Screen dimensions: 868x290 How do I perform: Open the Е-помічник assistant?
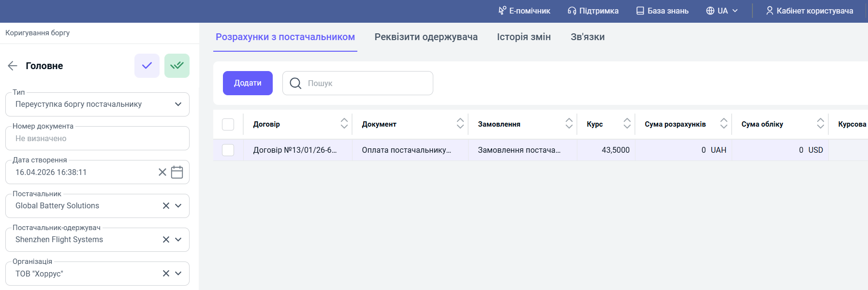click(524, 11)
